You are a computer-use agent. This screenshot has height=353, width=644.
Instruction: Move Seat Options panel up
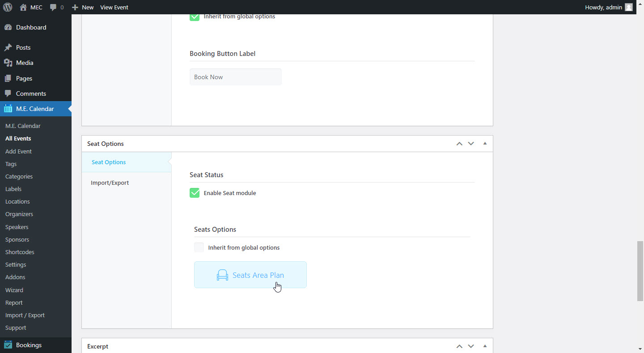[x=459, y=144]
